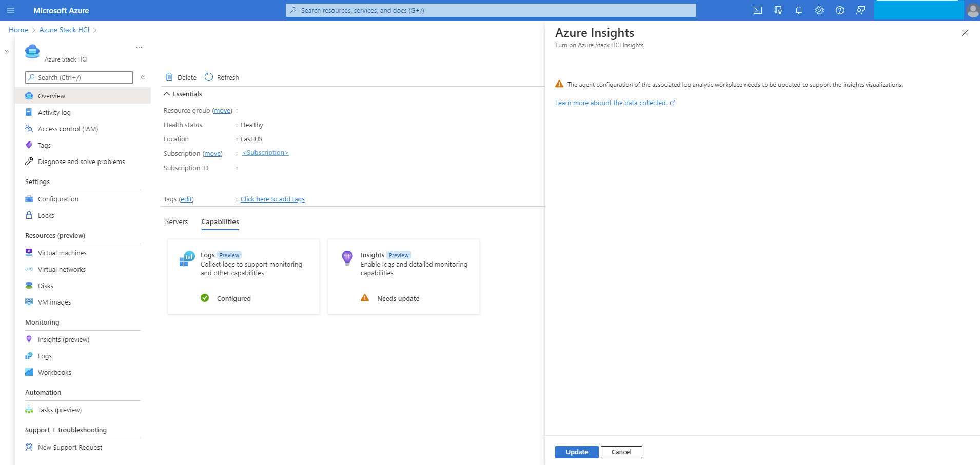Click the Refresh icon in the toolbar
The image size is (980, 465).
209,77
